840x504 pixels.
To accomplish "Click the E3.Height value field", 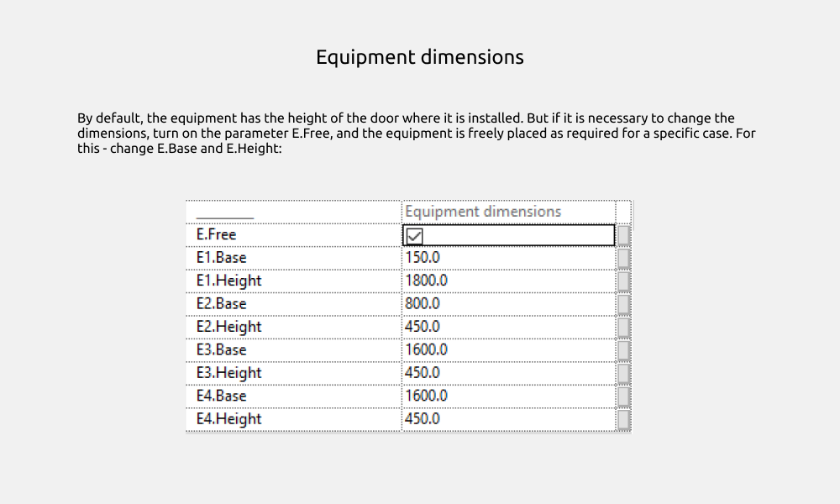I will (508, 373).
